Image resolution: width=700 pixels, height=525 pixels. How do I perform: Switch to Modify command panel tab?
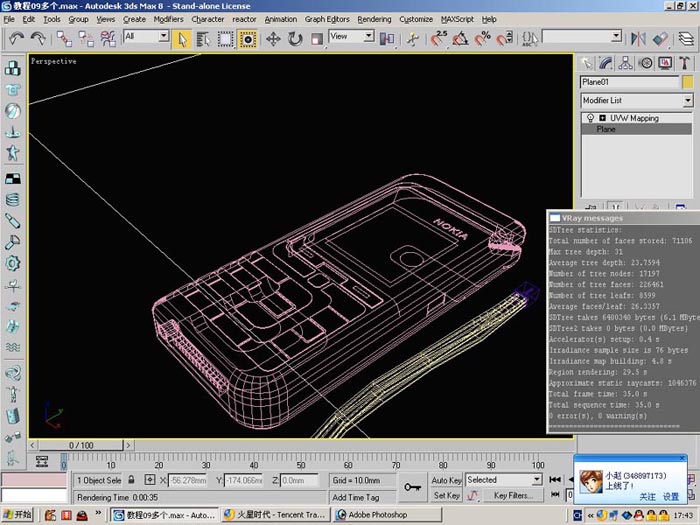click(x=606, y=63)
